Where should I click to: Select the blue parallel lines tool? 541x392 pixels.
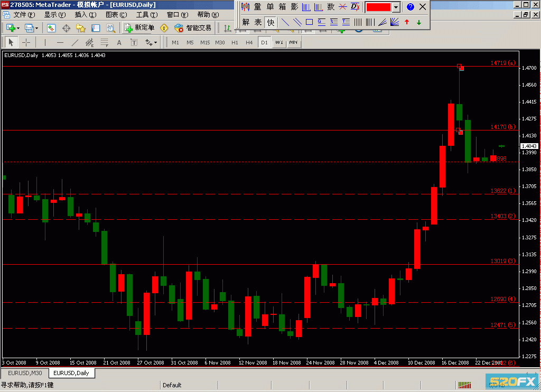tap(297, 22)
